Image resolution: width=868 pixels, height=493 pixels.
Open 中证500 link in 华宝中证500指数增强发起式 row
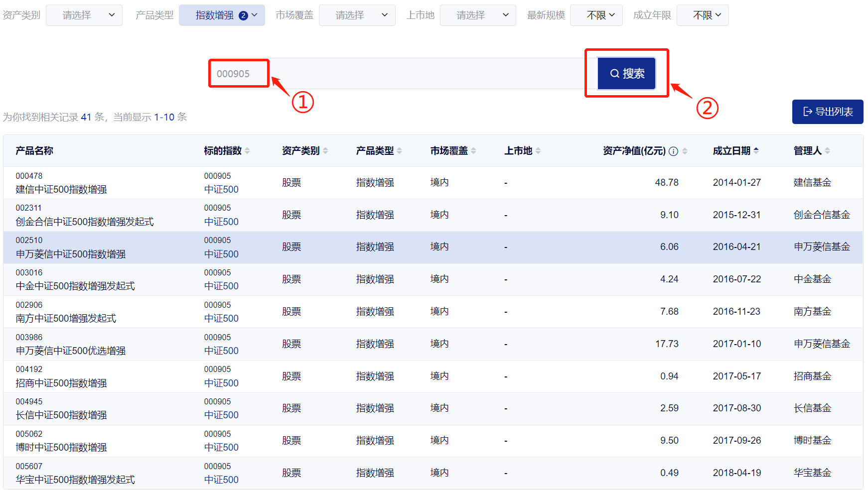point(221,480)
